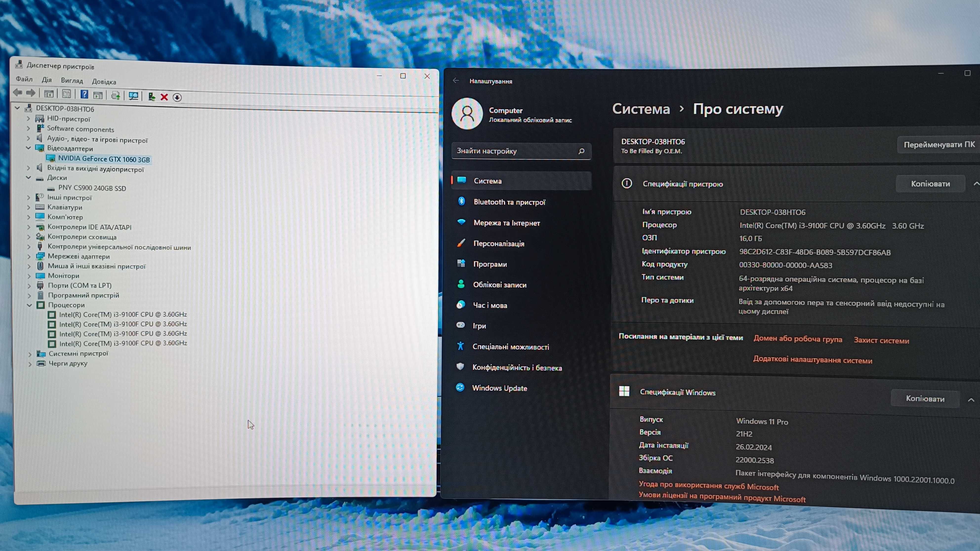The height and width of the screenshot is (551, 980).
Task: Select PNY CS900 240GB SSD disk
Action: pos(92,188)
